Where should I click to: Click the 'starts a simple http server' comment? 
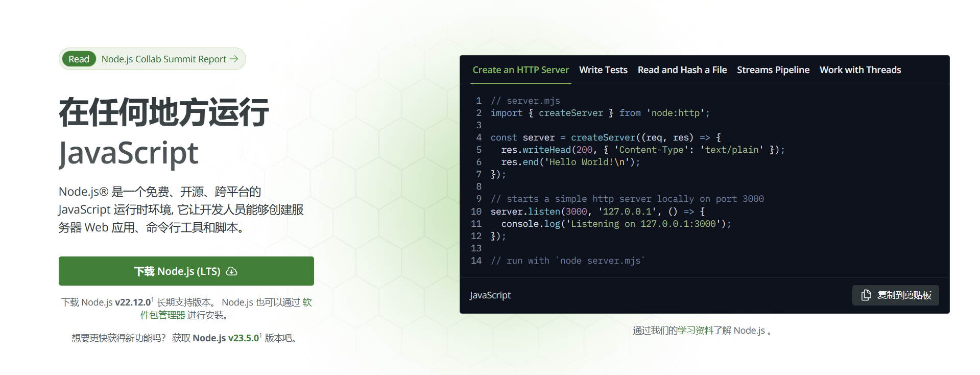coord(627,199)
